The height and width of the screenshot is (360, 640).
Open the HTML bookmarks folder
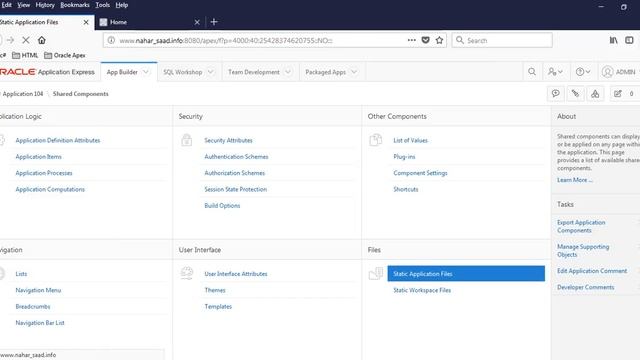25,55
